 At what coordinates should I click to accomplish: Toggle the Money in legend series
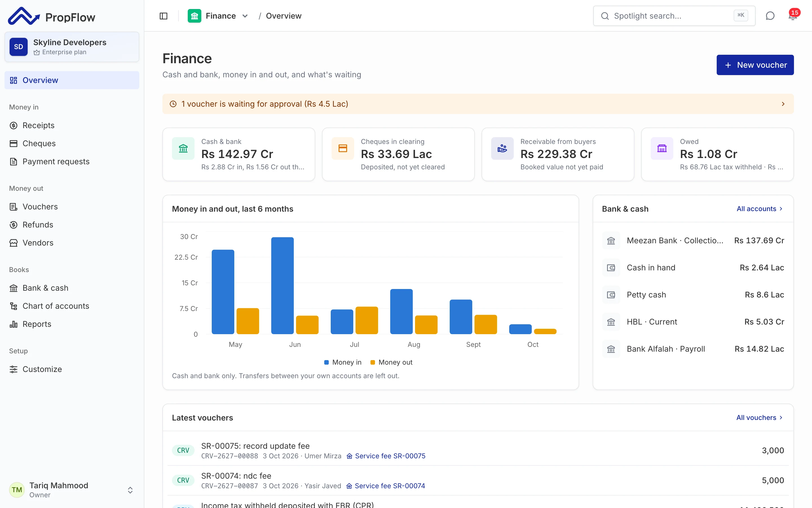(343, 362)
